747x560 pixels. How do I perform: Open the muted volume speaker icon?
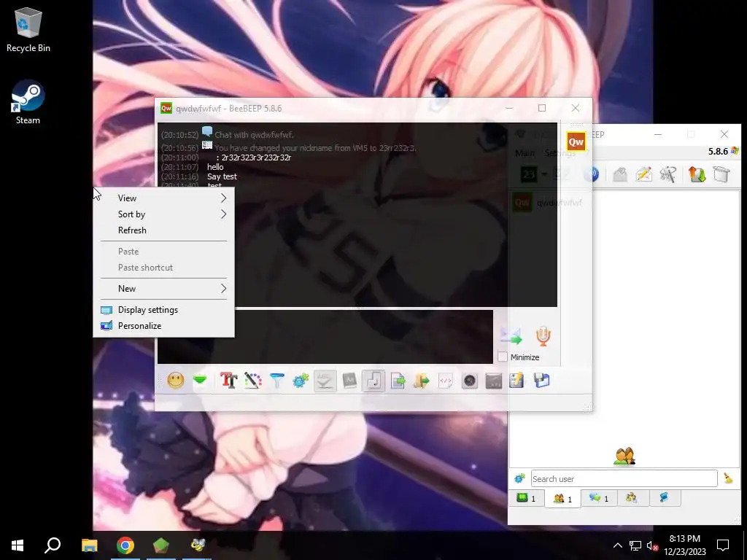pos(653,545)
